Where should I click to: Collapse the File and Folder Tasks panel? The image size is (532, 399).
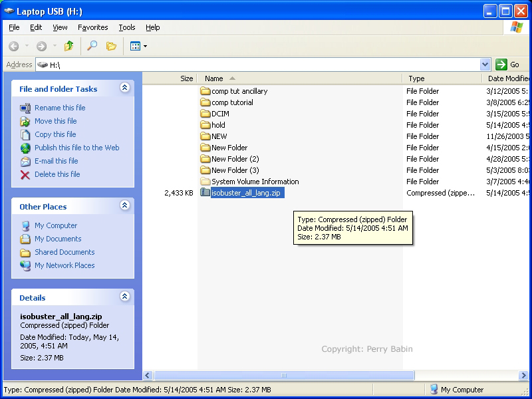tap(124, 88)
